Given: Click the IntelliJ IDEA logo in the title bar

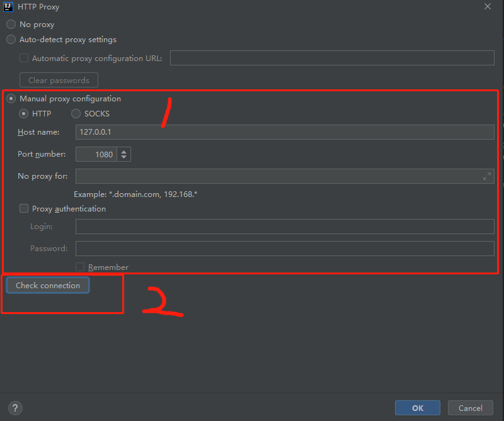Looking at the screenshot, I should (x=8, y=7).
